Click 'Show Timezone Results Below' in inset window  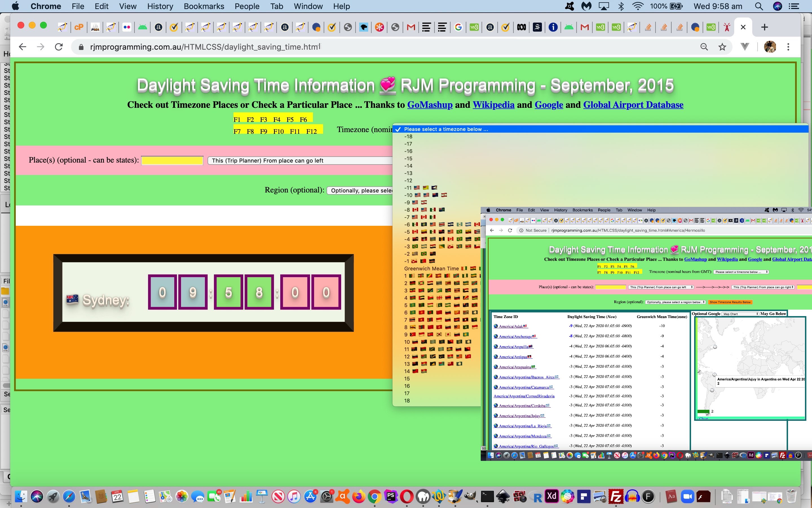click(x=730, y=302)
